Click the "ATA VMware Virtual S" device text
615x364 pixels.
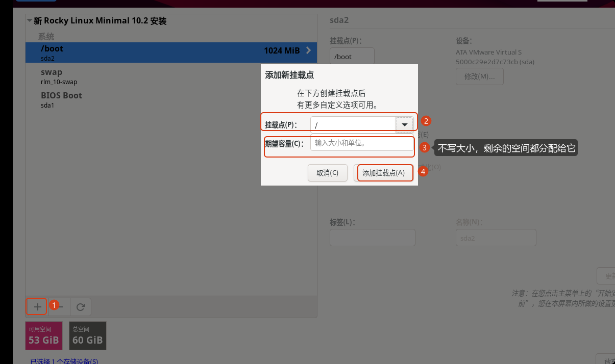click(x=489, y=52)
